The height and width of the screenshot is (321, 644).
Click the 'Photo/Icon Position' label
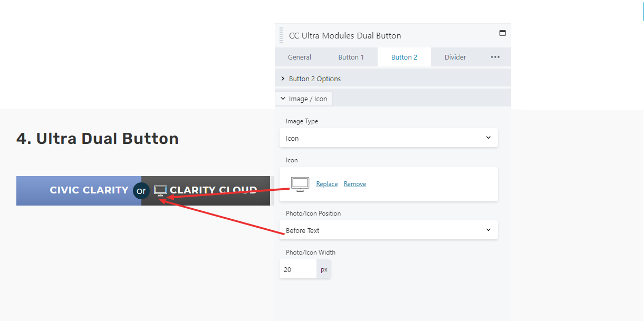coord(313,213)
